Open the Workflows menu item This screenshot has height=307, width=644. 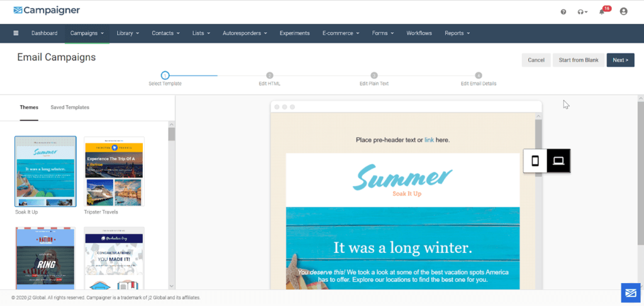(419, 33)
